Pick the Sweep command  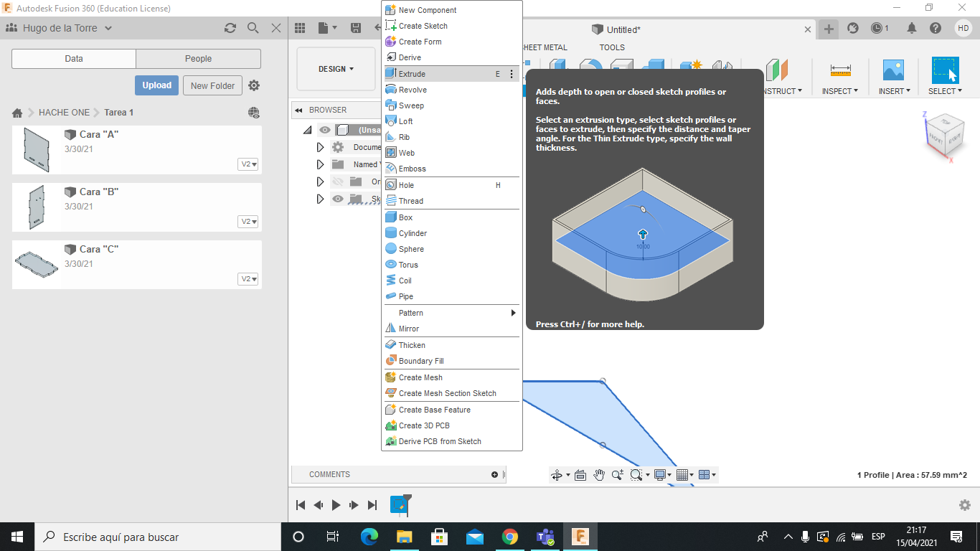452,105
